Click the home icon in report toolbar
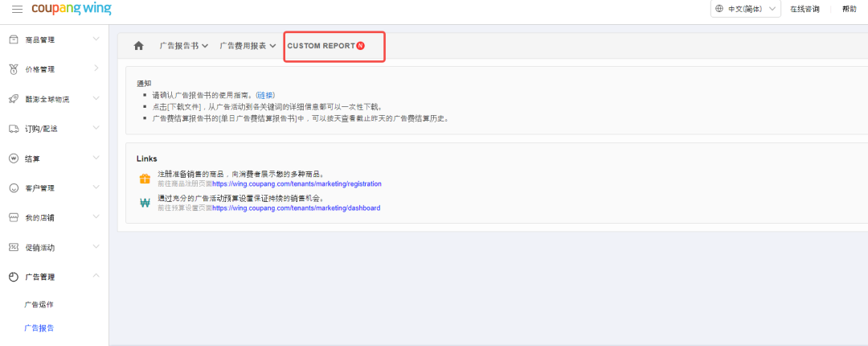868x346 pixels. click(139, 46)
